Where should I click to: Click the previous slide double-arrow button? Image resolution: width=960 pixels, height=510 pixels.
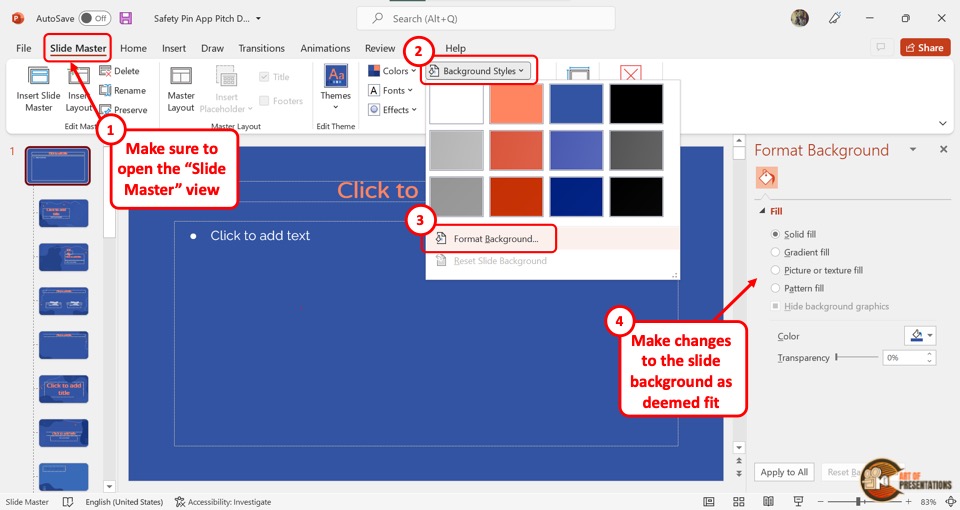click(739, 461)
